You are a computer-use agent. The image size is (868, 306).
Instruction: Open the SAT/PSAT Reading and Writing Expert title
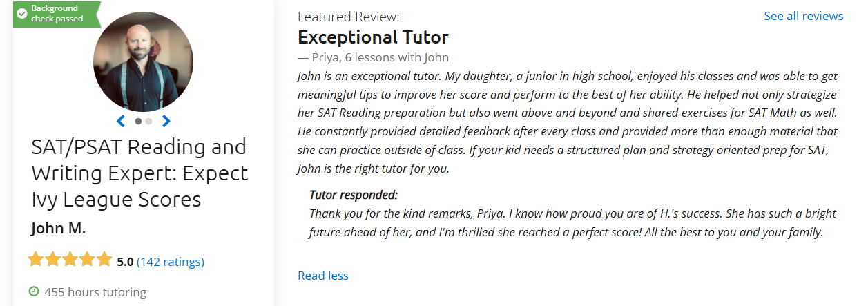139,173
